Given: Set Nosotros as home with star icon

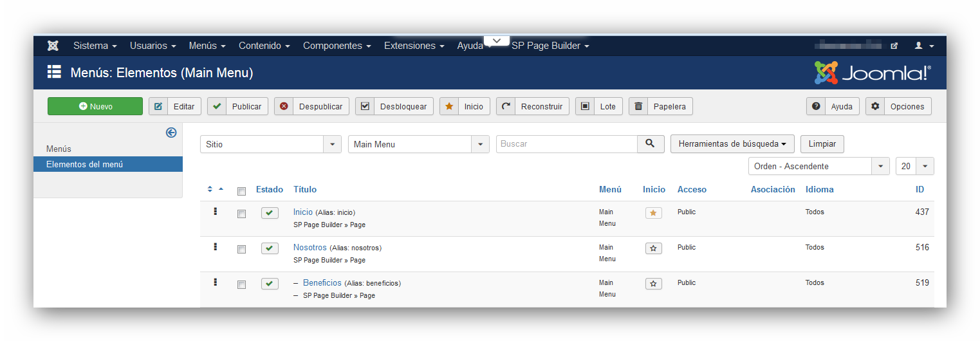Looking at the screenshot, I should tap(654, 248).
